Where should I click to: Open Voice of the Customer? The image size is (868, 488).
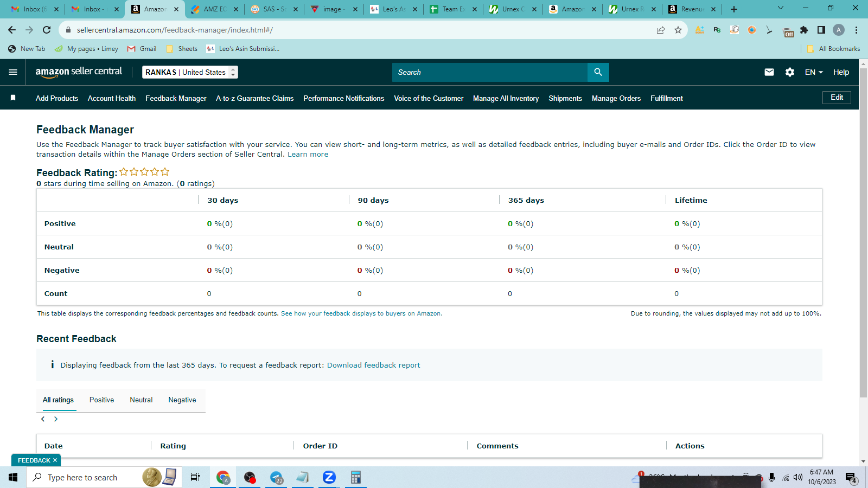click(x=429, y=98)
